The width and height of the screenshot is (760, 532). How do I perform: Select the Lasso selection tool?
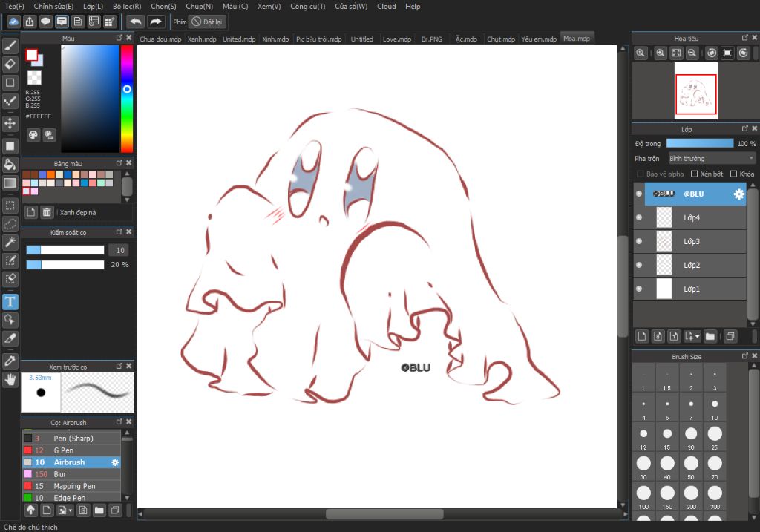10,224
